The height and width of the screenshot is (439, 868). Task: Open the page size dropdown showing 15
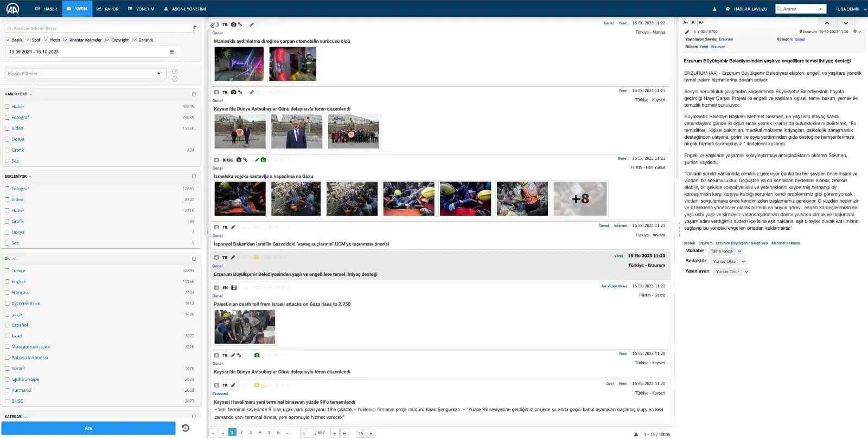pyautogui.click(x=365, y=434)
